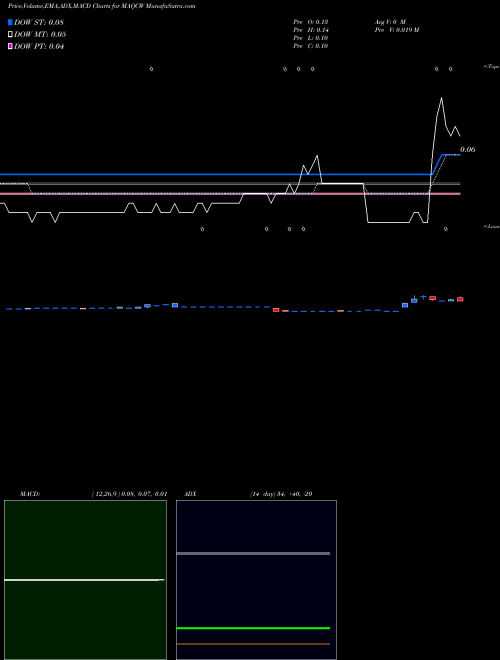
Task: Click the 'DOW ST: 0.08' label
Action: pos(39,22)
